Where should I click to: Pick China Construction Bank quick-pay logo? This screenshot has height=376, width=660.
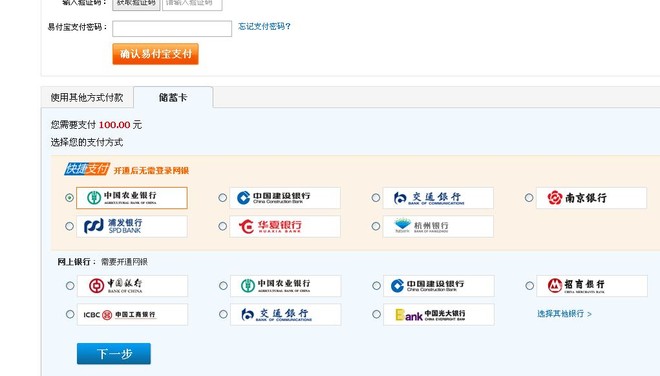coord(285,198)
